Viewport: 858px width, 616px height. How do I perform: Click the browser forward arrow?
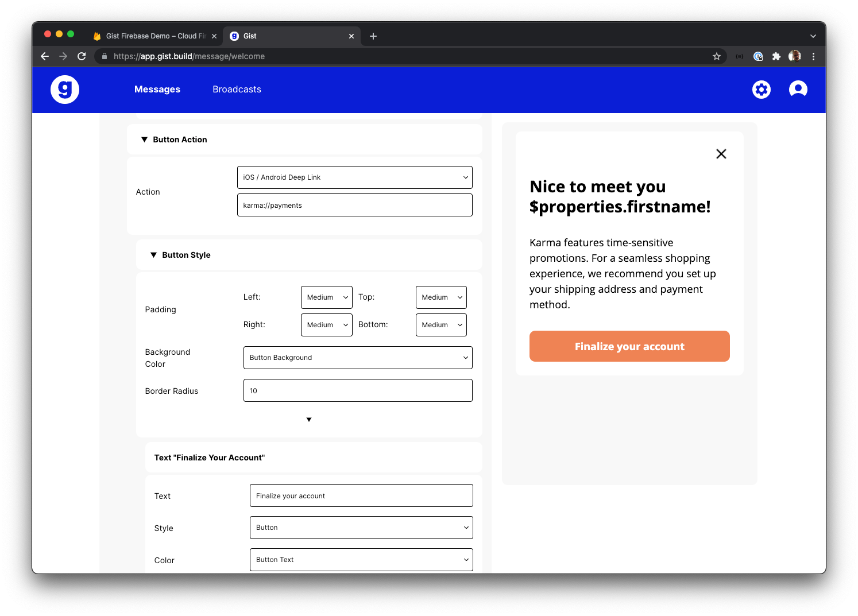(x=63, y=56)
